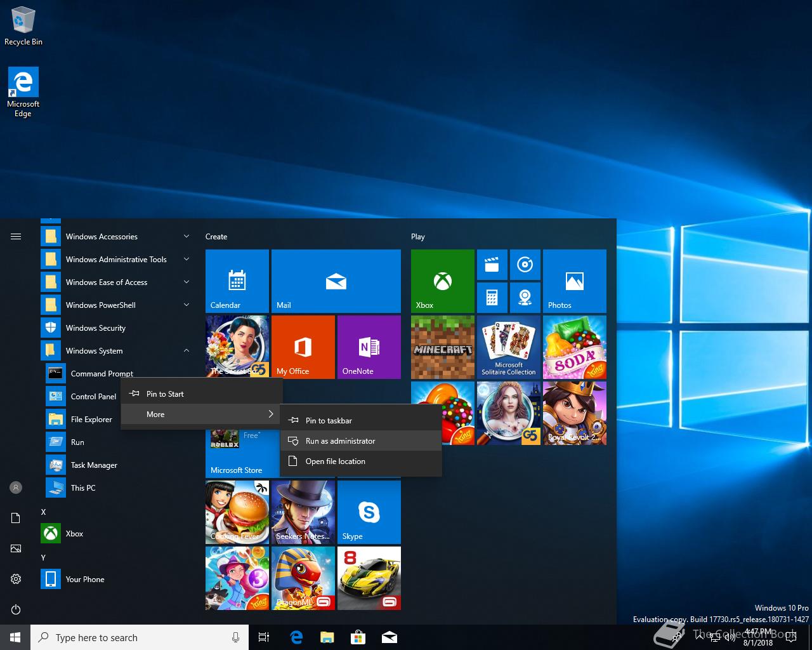Launch the Minecraft tile

[443, 347]
